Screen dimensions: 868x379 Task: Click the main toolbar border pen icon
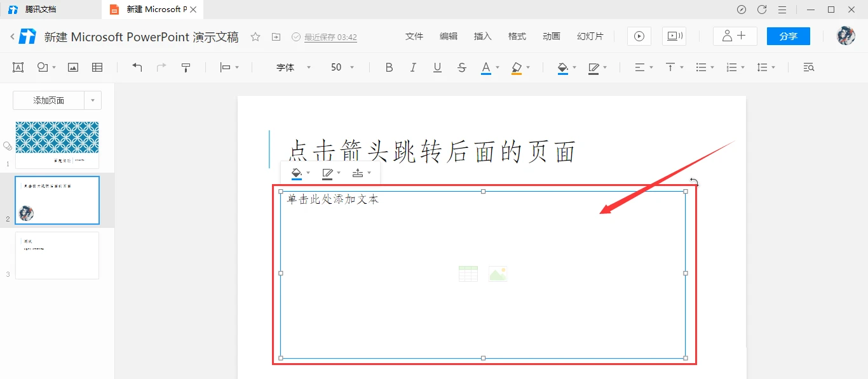593,67
